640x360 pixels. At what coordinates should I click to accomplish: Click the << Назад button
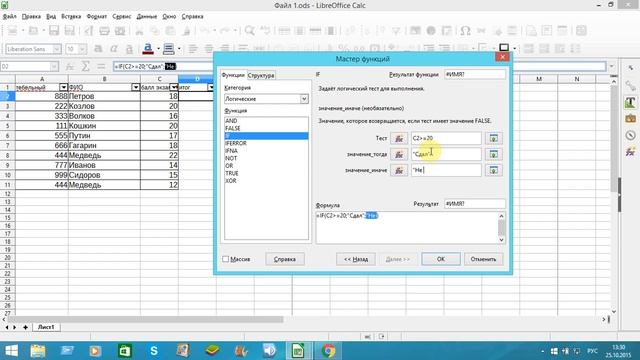(356, 259)
